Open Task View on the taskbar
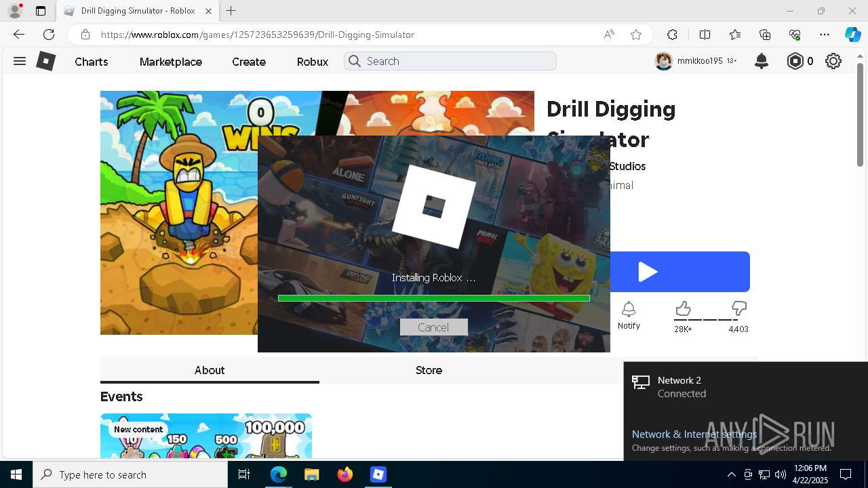This screenshot has width=868, height=488. point(245,474)
